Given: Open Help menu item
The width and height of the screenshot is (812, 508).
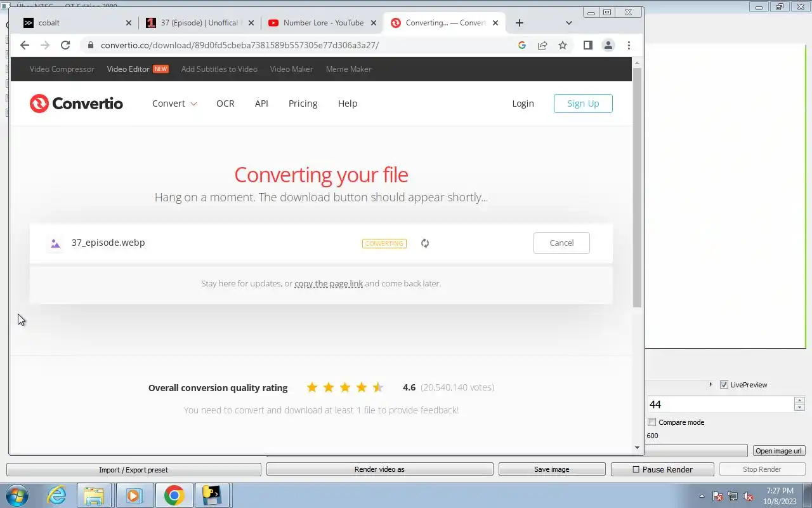Looking at the screenshot, I should pos(348,104).
